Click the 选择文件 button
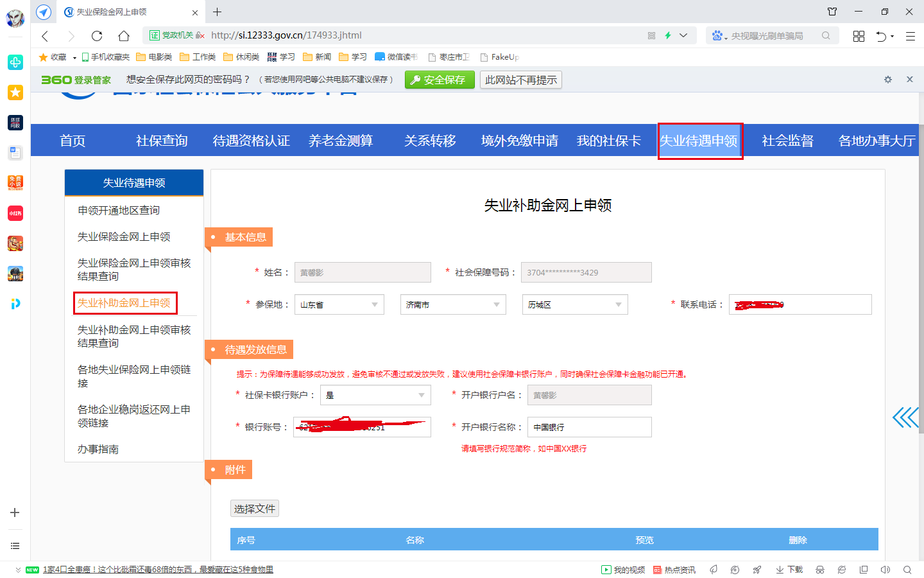The image size is (924, 578). coord(255,509)
